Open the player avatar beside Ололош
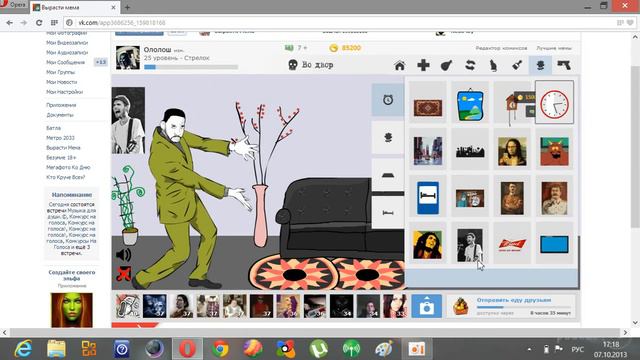This screenshot has height=360, width=640. (x=127, y=58)
